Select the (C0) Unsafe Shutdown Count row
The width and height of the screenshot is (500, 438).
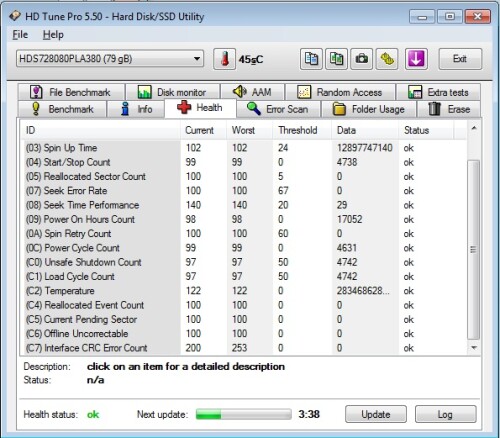243,262
